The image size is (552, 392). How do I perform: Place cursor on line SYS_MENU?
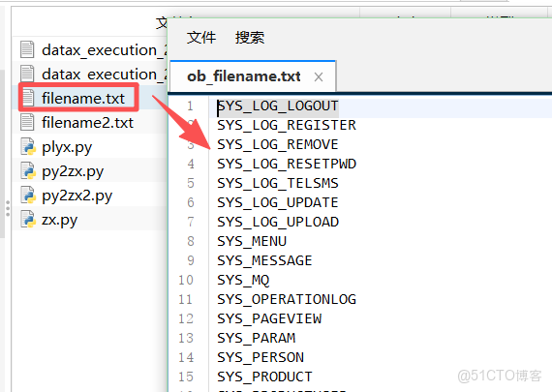pyautogui.click(x=252, y=241)
